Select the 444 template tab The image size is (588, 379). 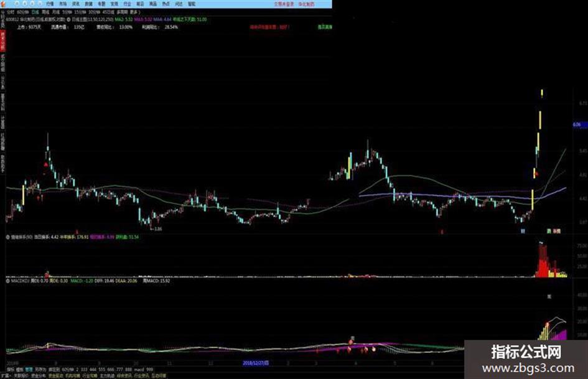[x=93, y=370]
